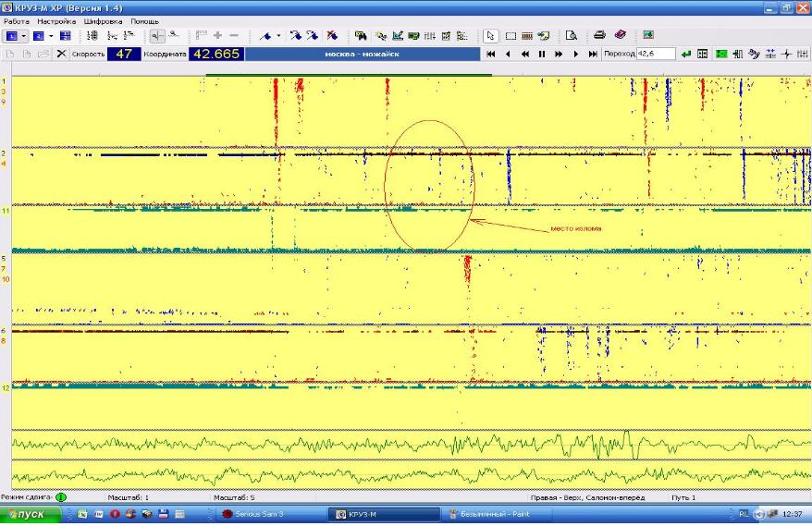The image size is (812, 526).
Task: Open the purple help book icon
Action: coord(619,35)
